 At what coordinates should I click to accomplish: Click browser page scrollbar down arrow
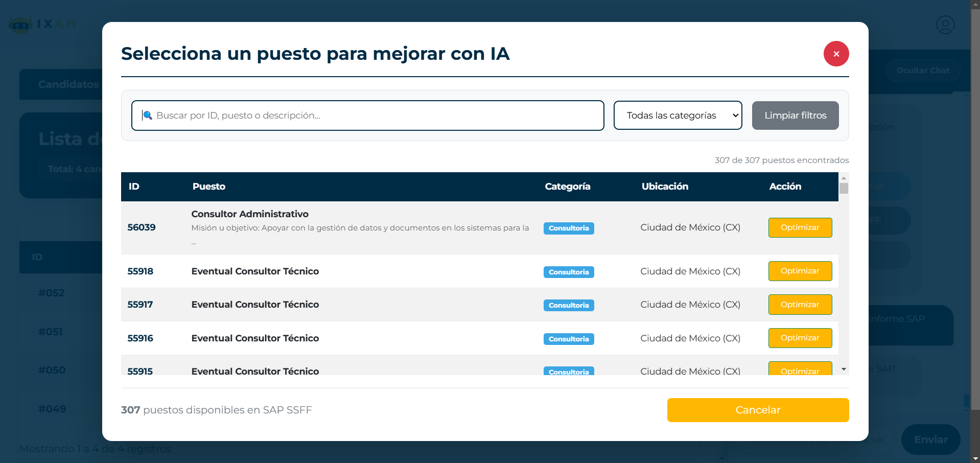point(975,458)
